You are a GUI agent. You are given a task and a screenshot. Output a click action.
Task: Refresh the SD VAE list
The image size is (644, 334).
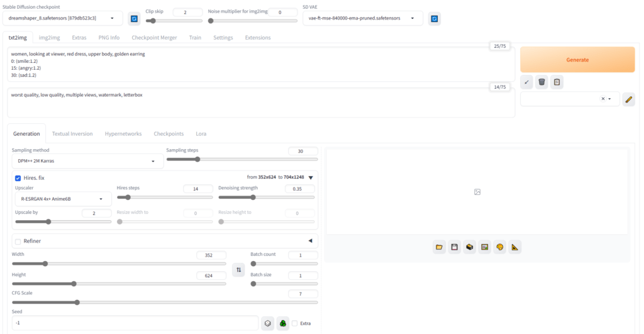434,19
